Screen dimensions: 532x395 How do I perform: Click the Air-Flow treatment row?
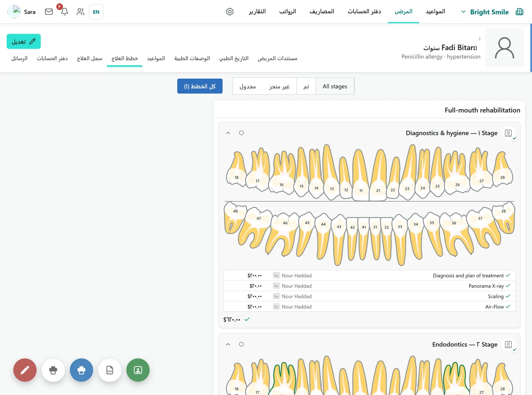click(x=369, y=307)
